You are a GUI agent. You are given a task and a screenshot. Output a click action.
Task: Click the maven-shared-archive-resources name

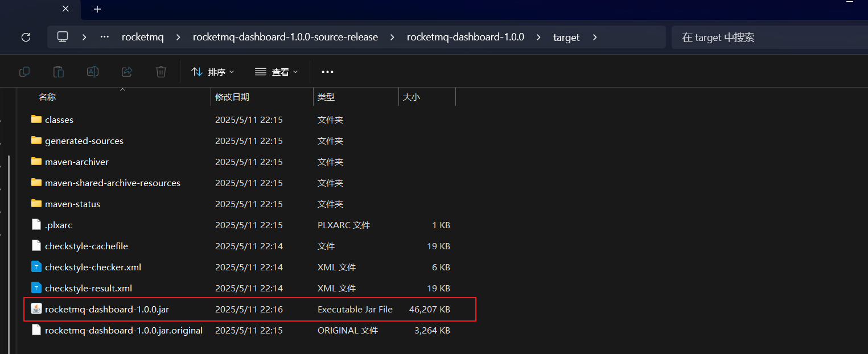click(x=113, y=183)
